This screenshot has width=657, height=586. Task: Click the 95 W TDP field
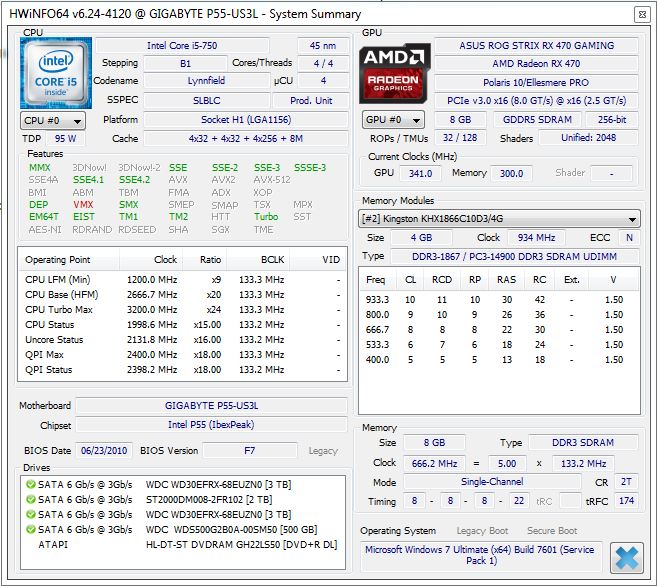pyautogui.click(x=65, y=139)
